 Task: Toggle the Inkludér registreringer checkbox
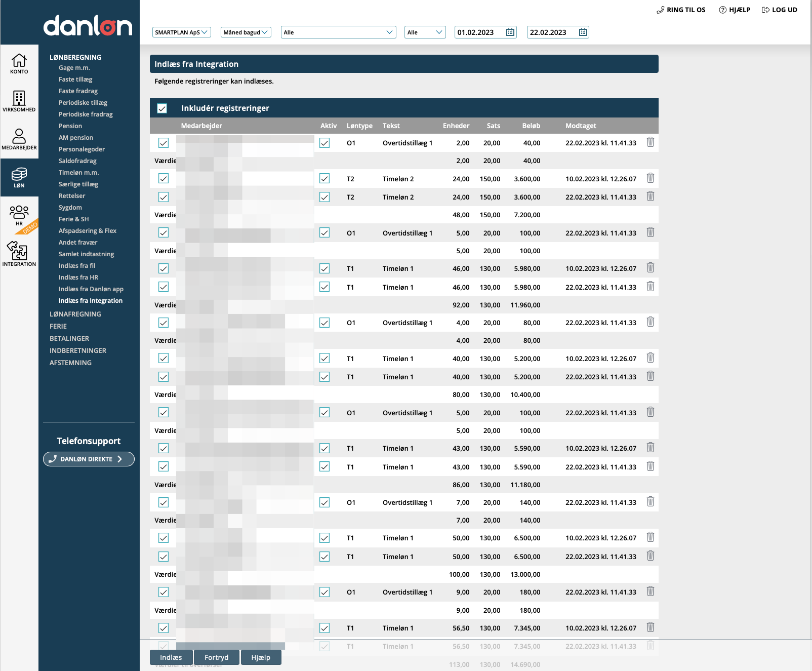[162, 108]
